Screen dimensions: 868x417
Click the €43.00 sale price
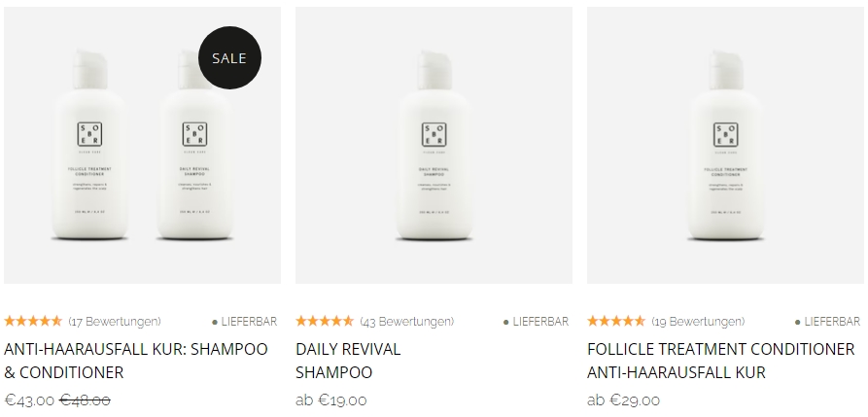click(29, 400)
